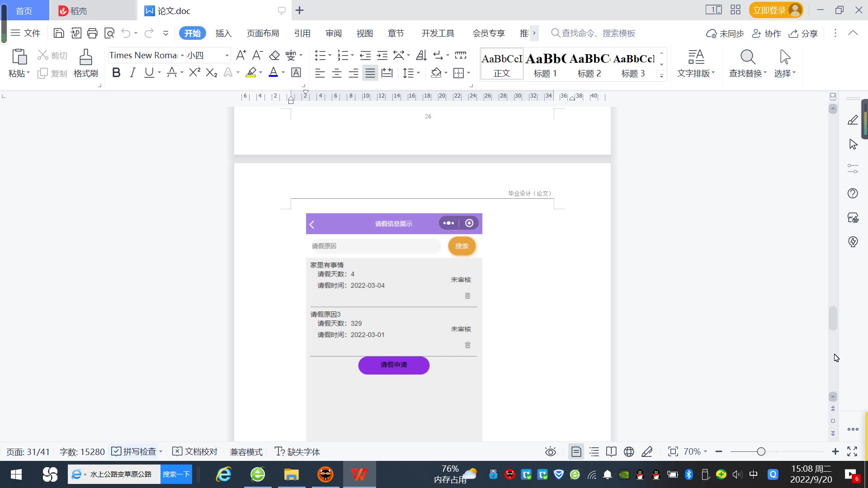Select the justify alignment icon

click(x=370, y=73)
